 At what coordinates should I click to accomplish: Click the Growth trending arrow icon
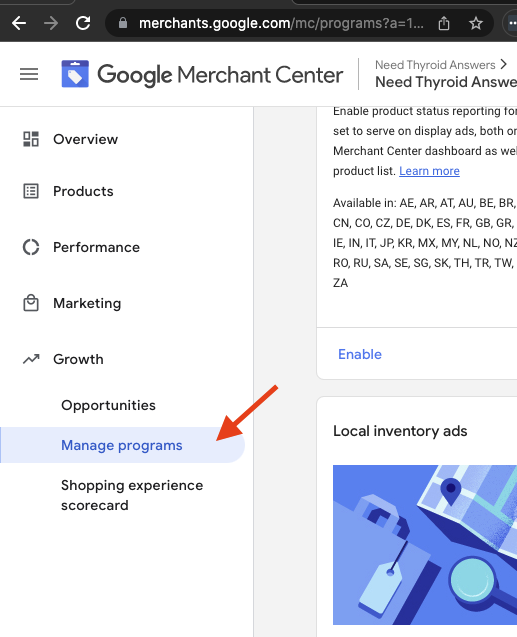pyautogui.click(x=31, y=359)
